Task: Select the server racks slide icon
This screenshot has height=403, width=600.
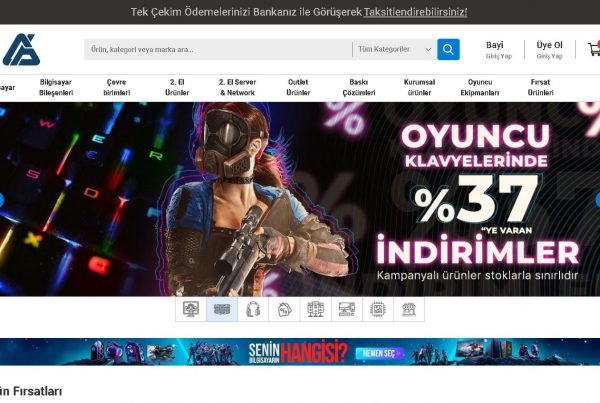Action: coord(315,309)
